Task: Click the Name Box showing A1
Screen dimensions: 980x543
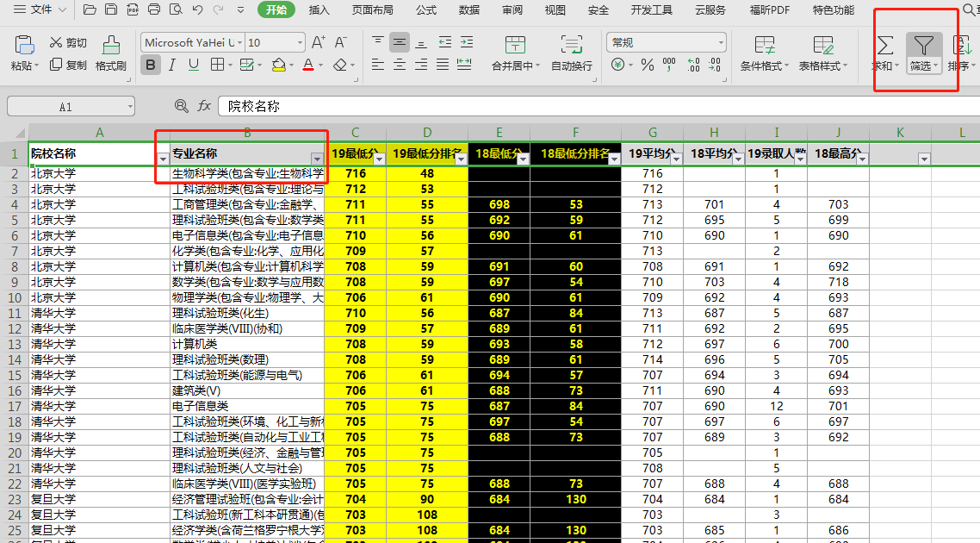Action: coord(69,105)
